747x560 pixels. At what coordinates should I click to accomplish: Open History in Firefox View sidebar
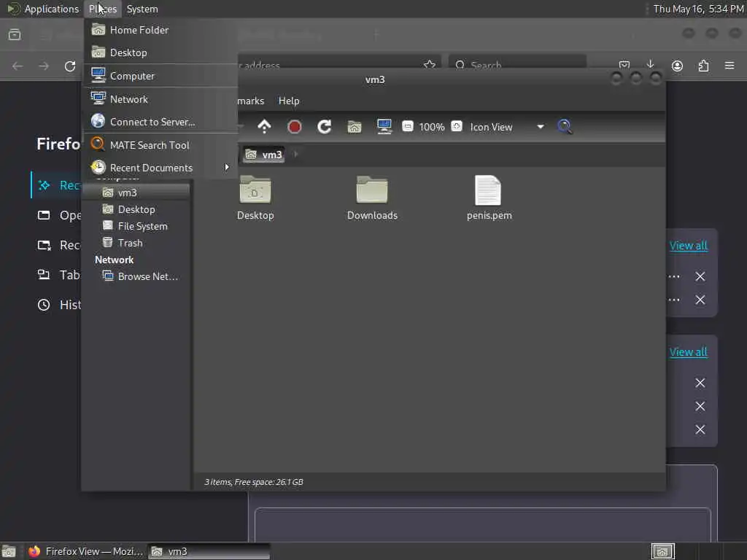pyautogui.click(x=58, y=305)
